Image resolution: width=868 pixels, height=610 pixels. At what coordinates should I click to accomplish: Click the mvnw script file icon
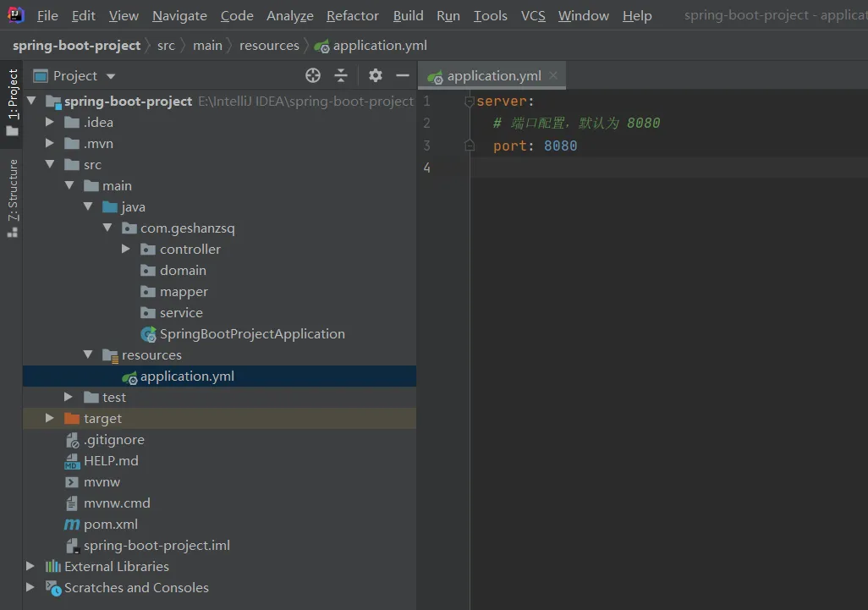pyautogui.click(x=72, y=482)
